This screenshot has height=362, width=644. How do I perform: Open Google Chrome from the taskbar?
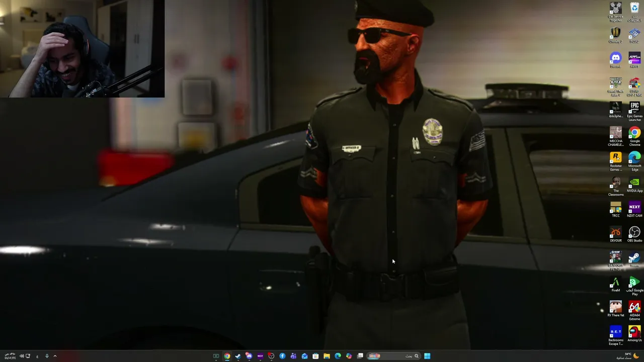pyautogui.click(x=227, y=356)
